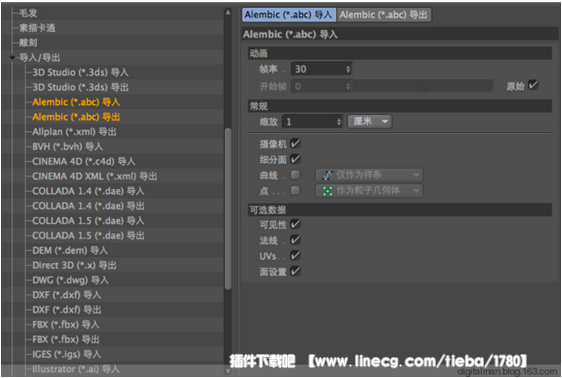Click the spline icon in curves dropdown
The image size is (562, 378).
(x=327, y=175)
